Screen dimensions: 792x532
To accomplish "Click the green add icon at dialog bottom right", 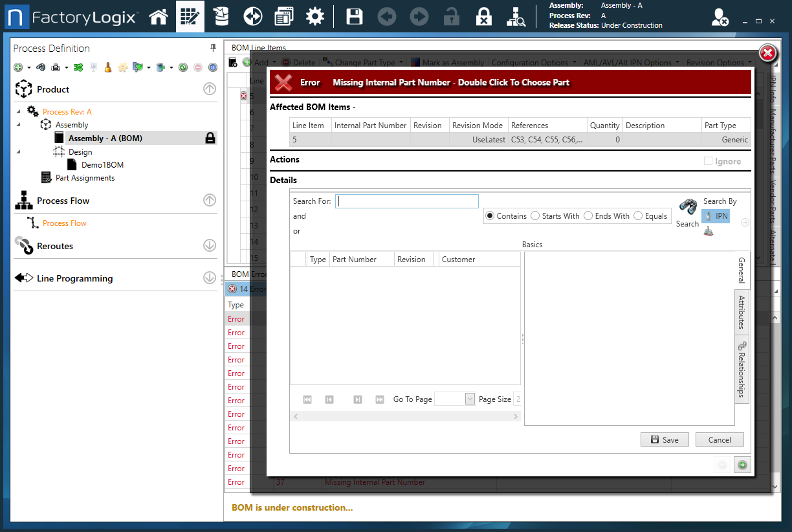I will 742,465.
